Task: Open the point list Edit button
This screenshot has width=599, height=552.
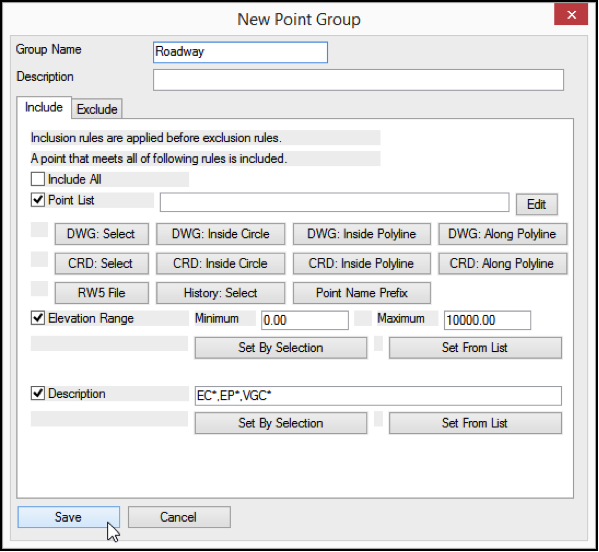Action: point(536,204)
